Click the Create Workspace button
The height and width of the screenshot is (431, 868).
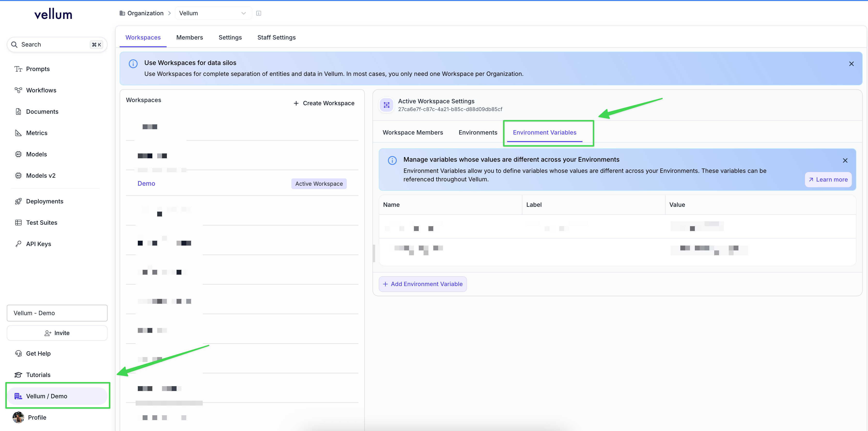point(324,103)
